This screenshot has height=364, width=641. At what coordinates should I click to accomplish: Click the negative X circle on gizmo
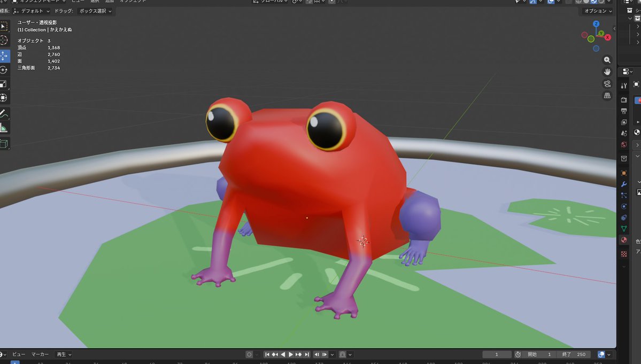584,35
